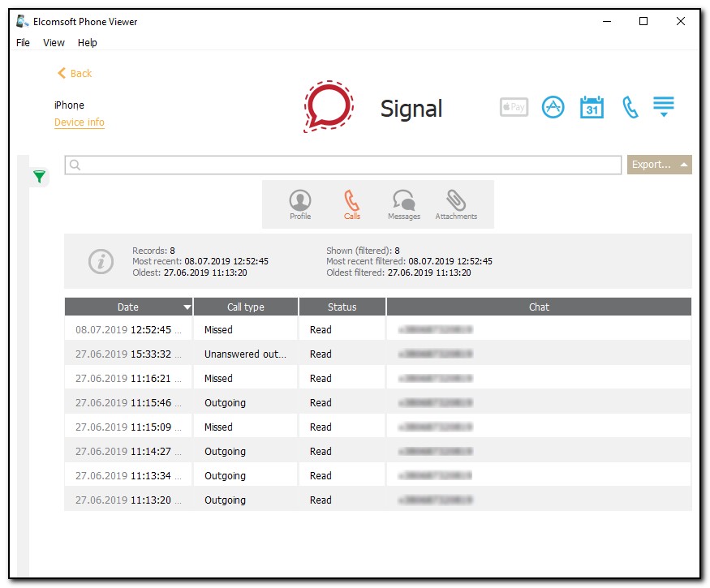Expand the services list chevron near the phone icon
The width and height of the screenshot is (710, 588).
(x=664, y=106)
